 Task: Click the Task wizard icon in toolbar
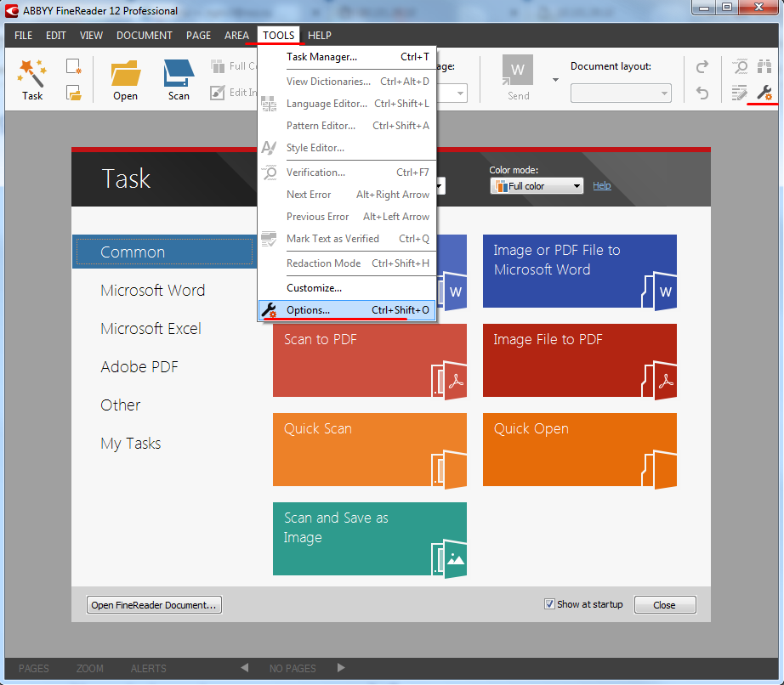(32, 73)
